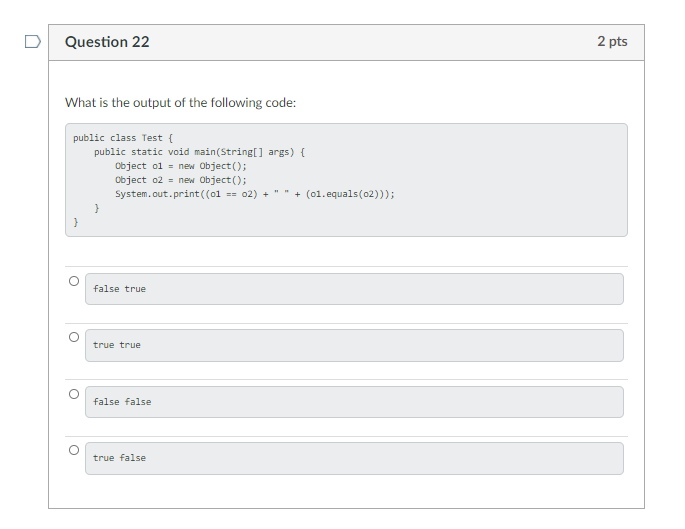Flag Question 22 using the flag icon
This screenshot has height=529, width=685.
coord(33,42)
